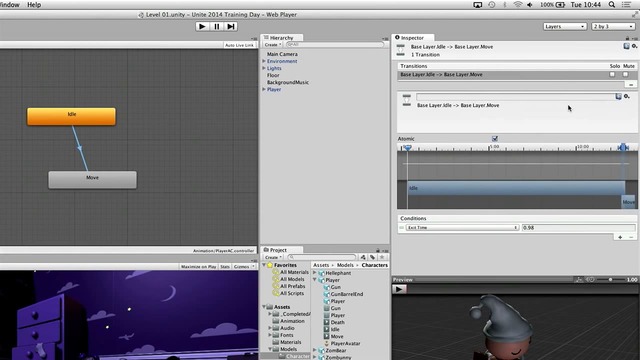Open volume control in menu bar

coord(530,4)
